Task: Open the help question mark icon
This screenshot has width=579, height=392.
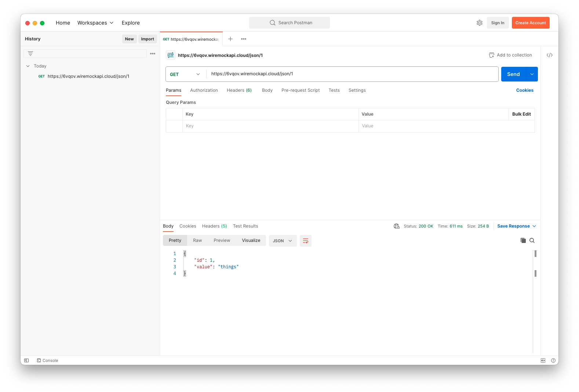Action: (x=553, y=360)
